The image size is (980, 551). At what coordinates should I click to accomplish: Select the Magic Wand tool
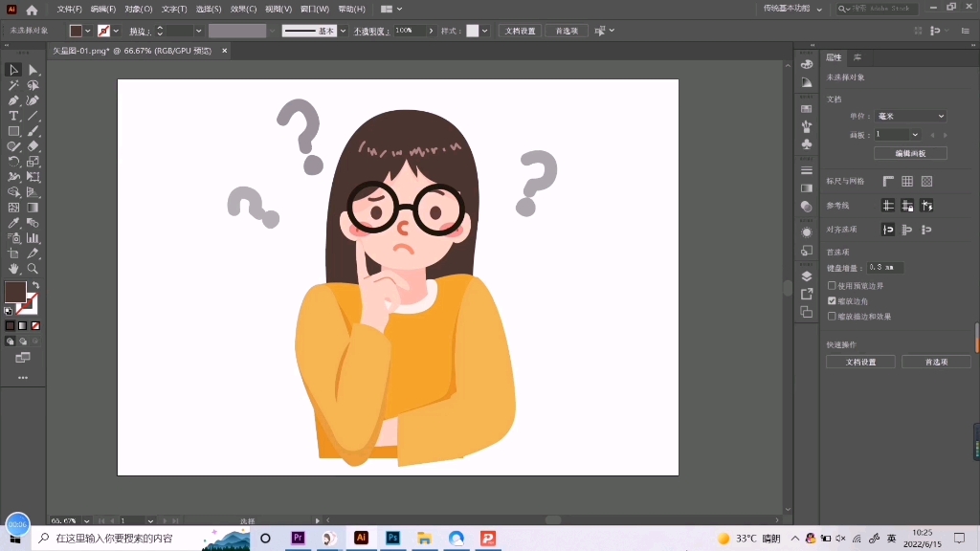[13, 85]
